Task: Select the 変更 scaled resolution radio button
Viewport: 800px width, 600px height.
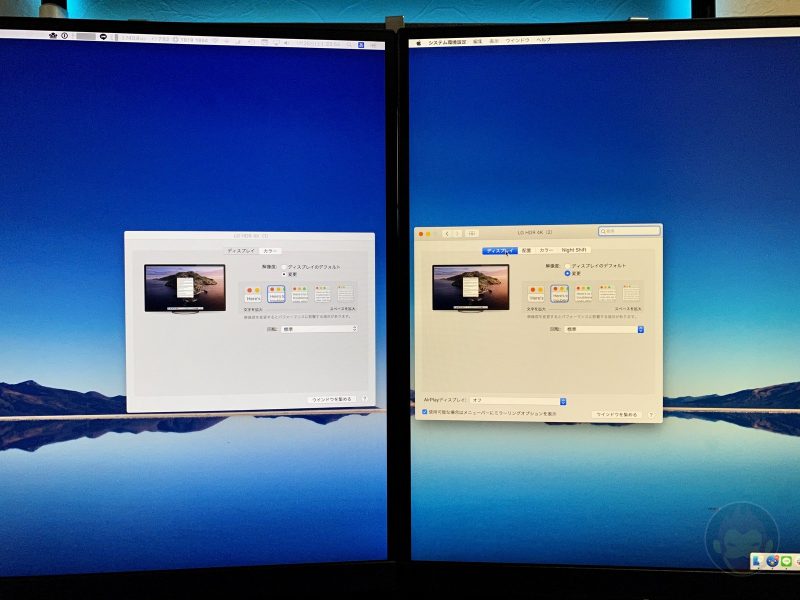Action: pyautogui.click(x=566, y=274)
